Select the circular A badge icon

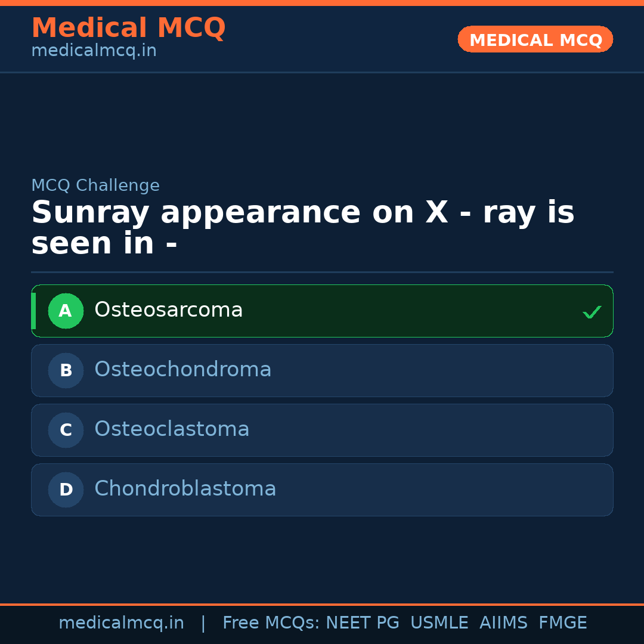pyautogui.click(x=66, y=311)
